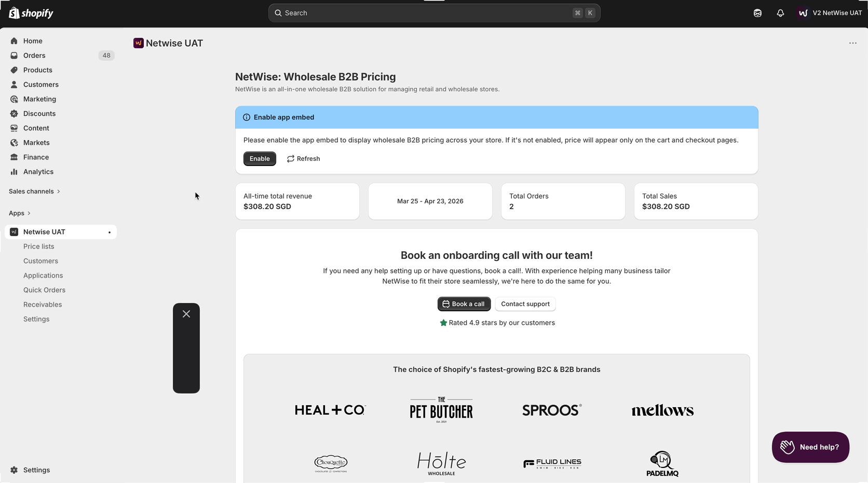This screenshot has width=868, height=483.
Task: Click the HEAL+CO brand logo
Action: pos(331,410)
